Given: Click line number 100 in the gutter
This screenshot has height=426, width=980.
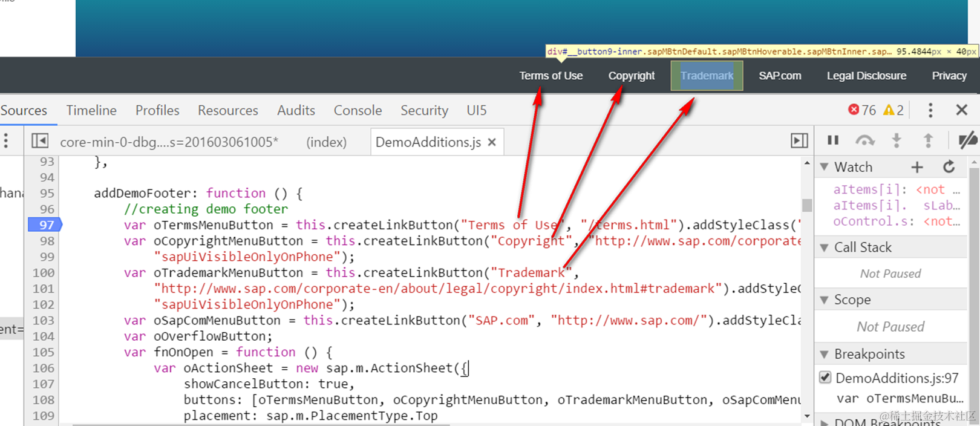Looking at the screenshot, I should (44, 273).
